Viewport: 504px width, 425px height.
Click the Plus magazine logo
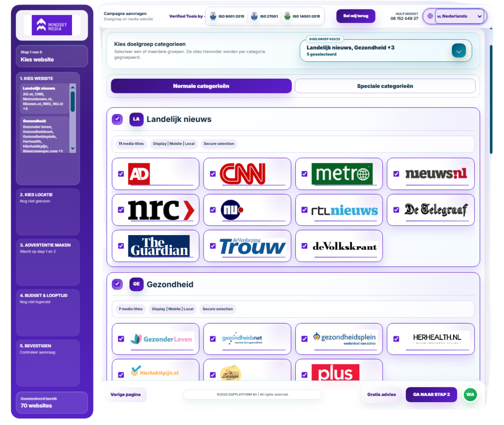(335, 373)
